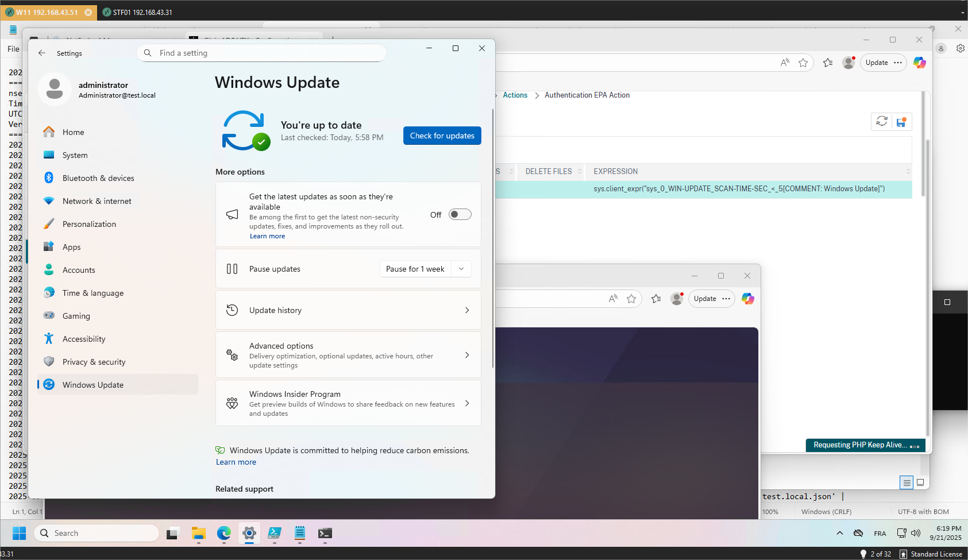The width and height of the screenshot is (968, 560).
Task: Click the Copilot icon in top browser toolbar
Action: coord(919,63)
